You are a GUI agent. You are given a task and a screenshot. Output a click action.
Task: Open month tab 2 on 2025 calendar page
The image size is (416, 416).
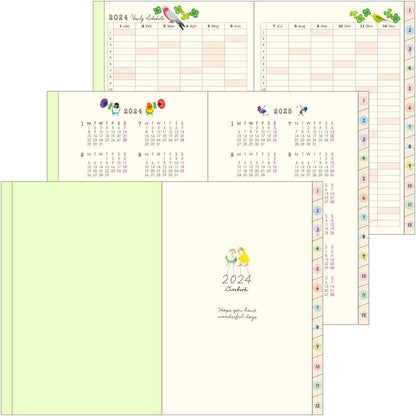click(364, 120)
